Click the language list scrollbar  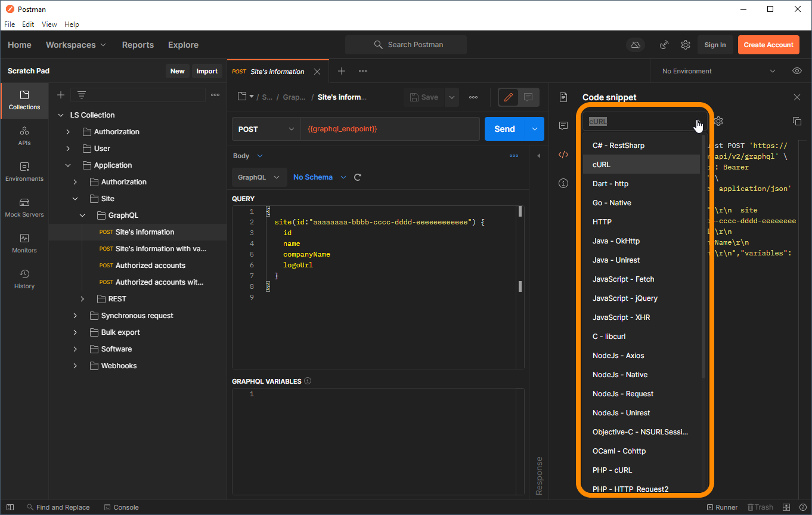703,257
